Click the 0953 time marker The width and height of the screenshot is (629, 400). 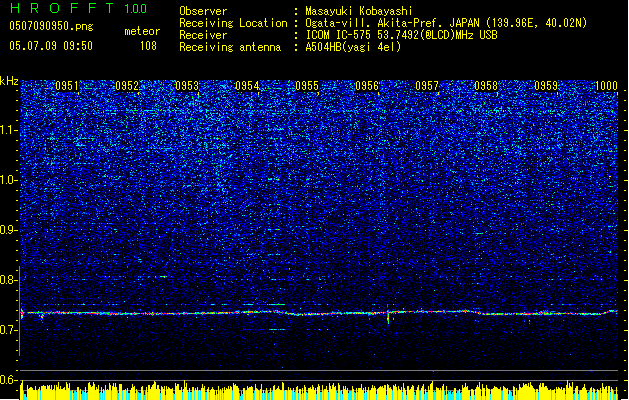point(187,86)
